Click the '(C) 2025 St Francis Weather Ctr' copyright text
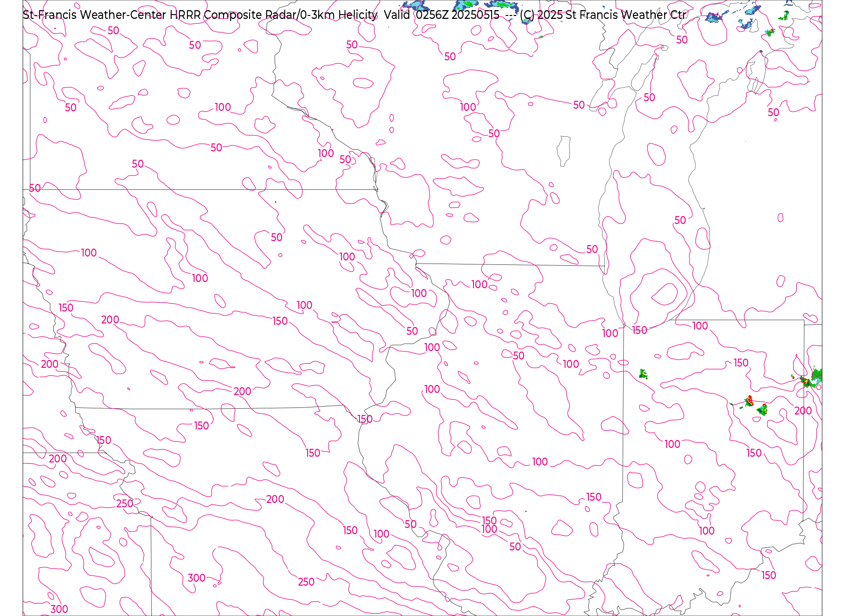Screen dimensions: 845x616 (x=603, y=15)
